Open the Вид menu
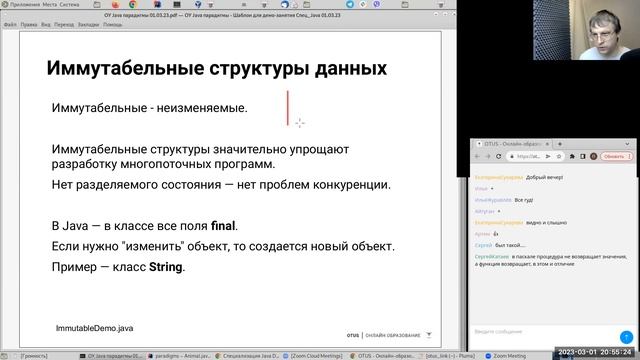 [x=46, y=24]
